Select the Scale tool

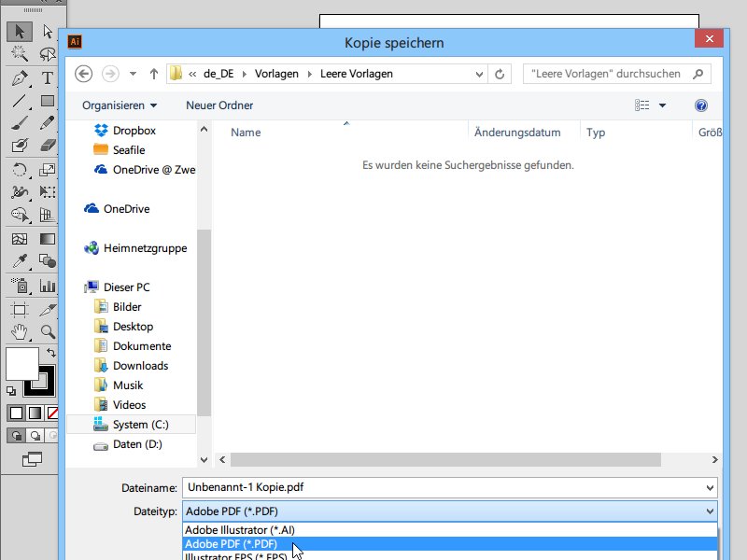point(47,170)
